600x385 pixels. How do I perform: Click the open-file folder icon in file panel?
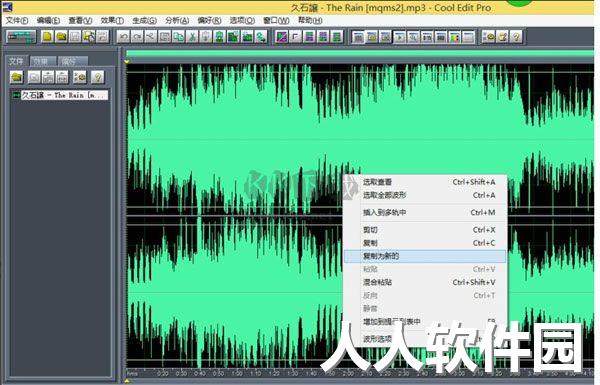tap(16, 77)
